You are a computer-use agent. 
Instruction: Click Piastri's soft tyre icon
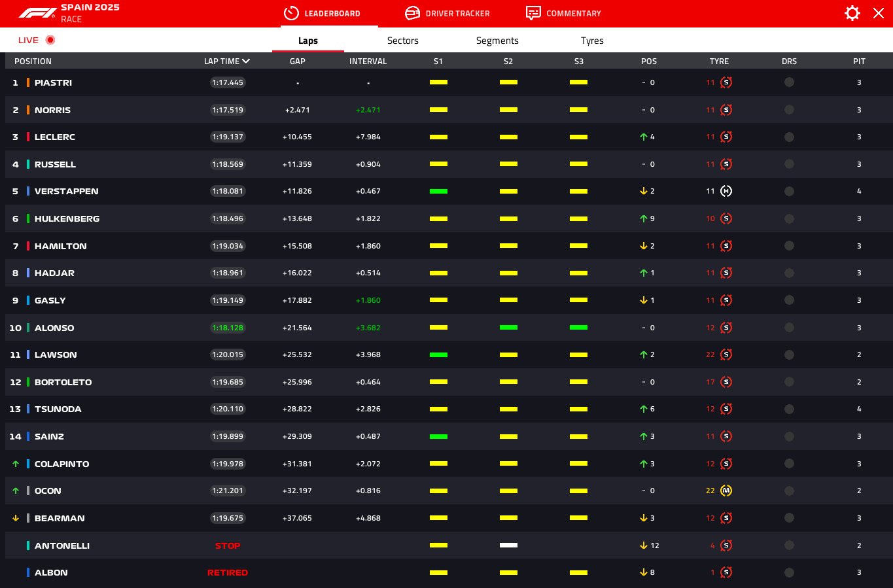[726, 82]
